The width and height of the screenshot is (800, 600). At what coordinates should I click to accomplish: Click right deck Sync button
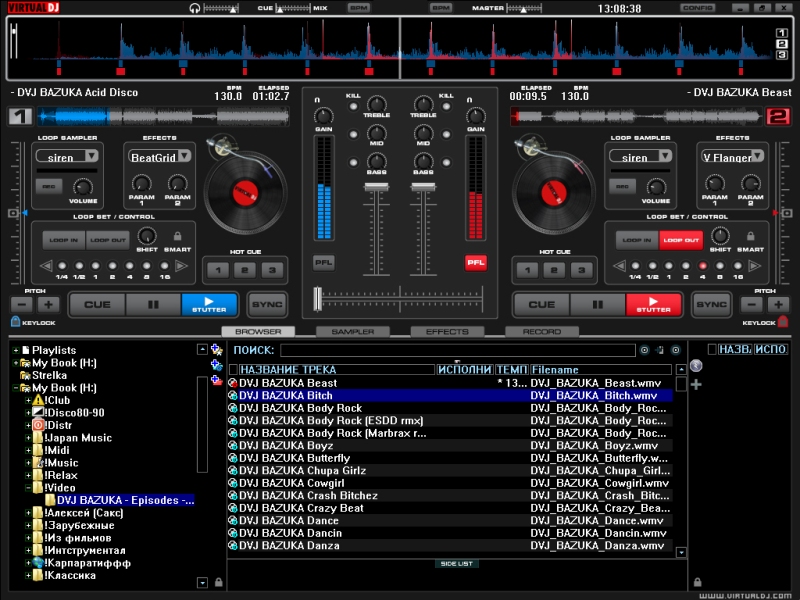(x=712, y=305)
